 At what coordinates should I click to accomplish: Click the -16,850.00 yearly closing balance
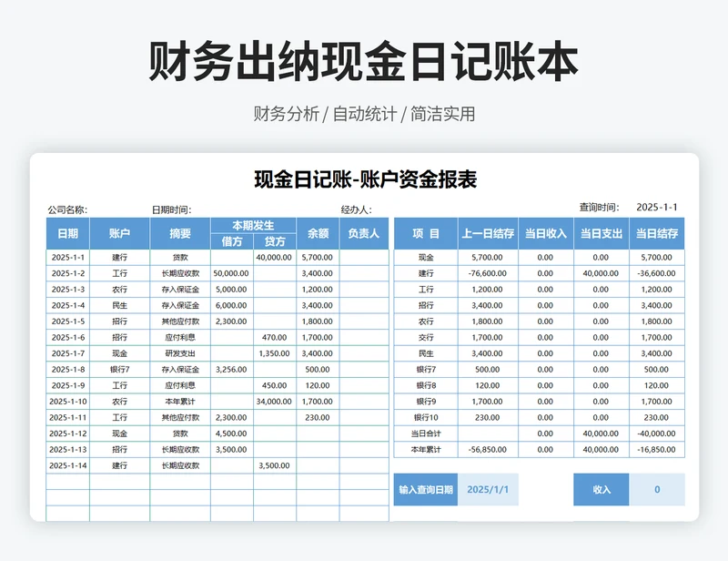pyautogui.click(x=656, y=450)
